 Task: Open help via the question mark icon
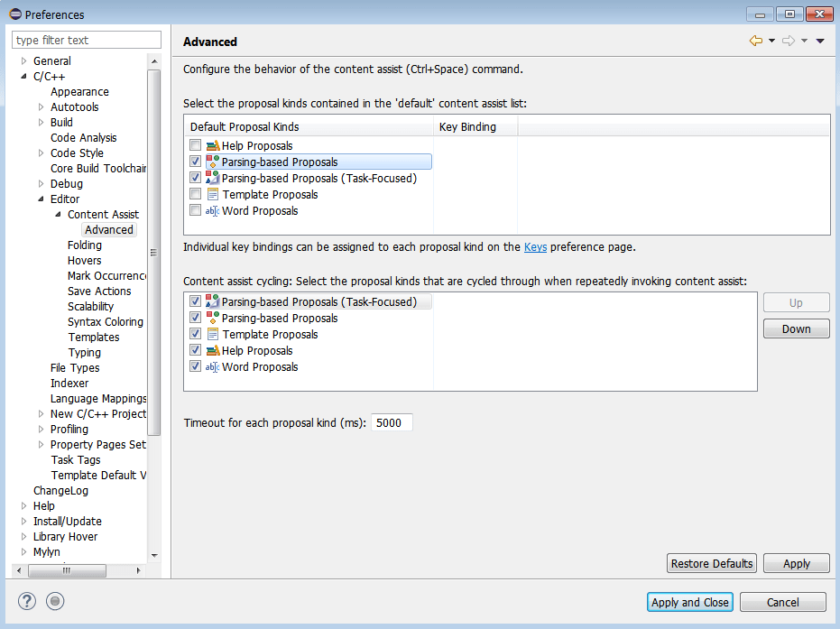[26, 601]
